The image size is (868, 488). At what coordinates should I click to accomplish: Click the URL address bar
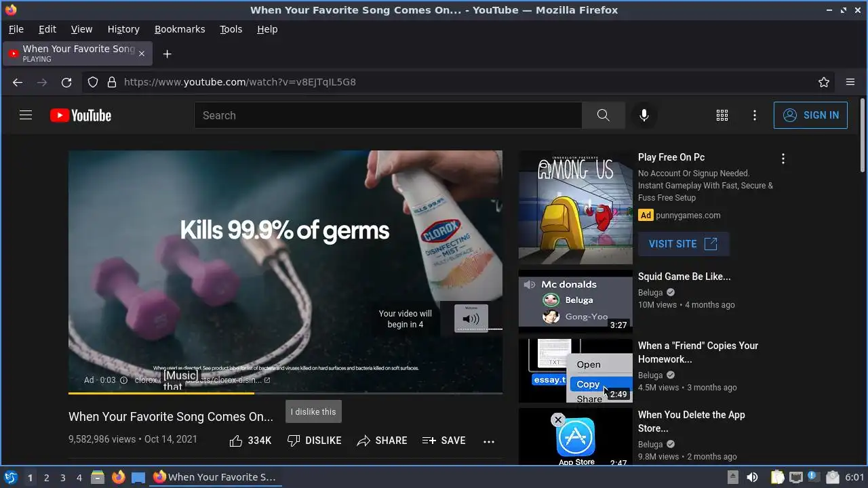(459, 82)
